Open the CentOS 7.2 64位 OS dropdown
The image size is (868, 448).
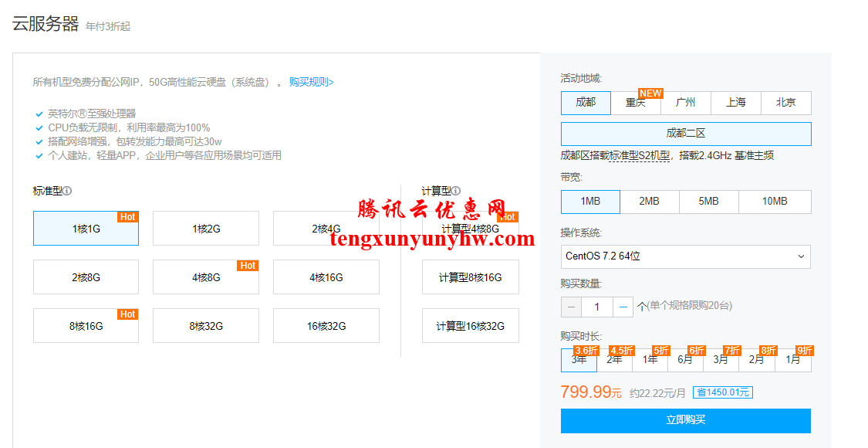(x=686, y=256)
